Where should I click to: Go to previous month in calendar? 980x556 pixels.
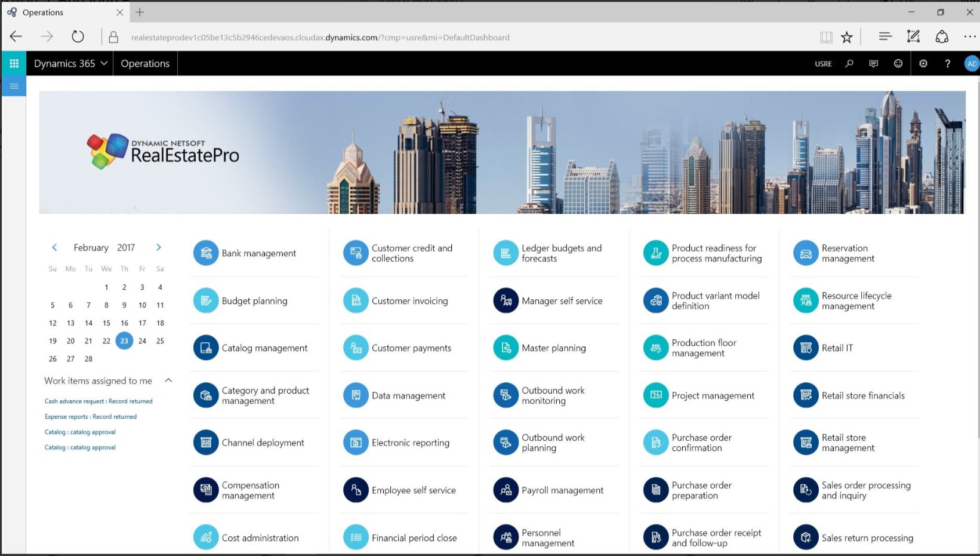[54, 247]
